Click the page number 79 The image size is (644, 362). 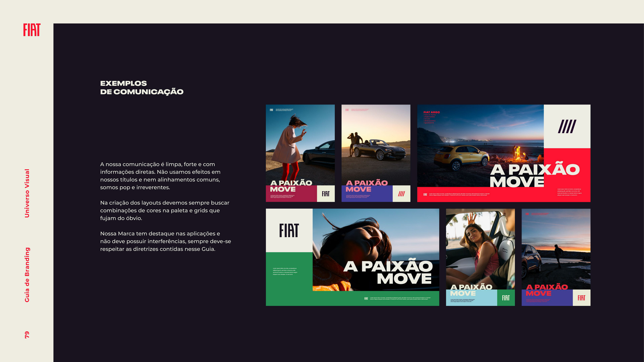point(27,335)
